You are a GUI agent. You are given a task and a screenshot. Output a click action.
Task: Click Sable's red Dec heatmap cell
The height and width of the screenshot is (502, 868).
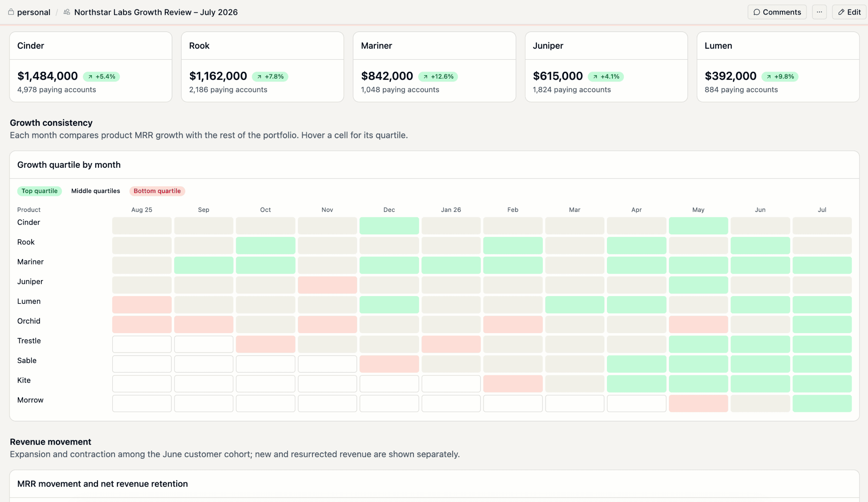[389, 364]
